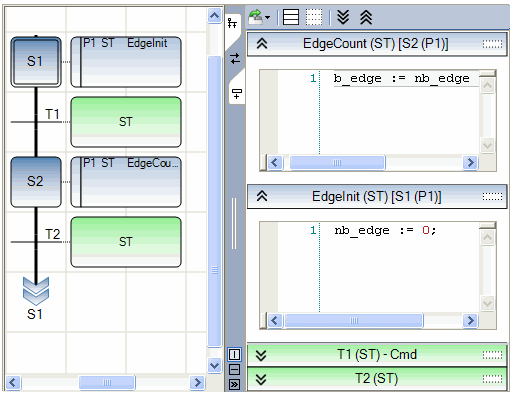Collapse the EdgeInit (ST) section
Screen dimensions: 517x407
262,196
